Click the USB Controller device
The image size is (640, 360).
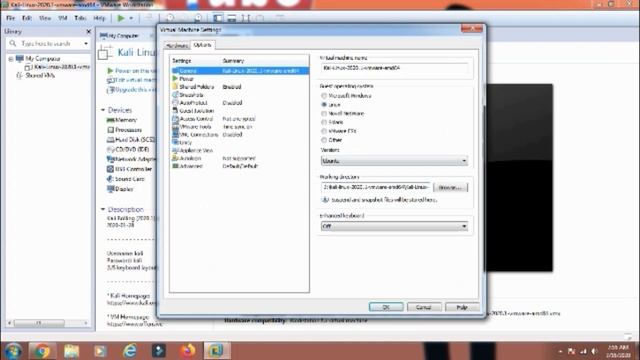click(x=129, y=169)
